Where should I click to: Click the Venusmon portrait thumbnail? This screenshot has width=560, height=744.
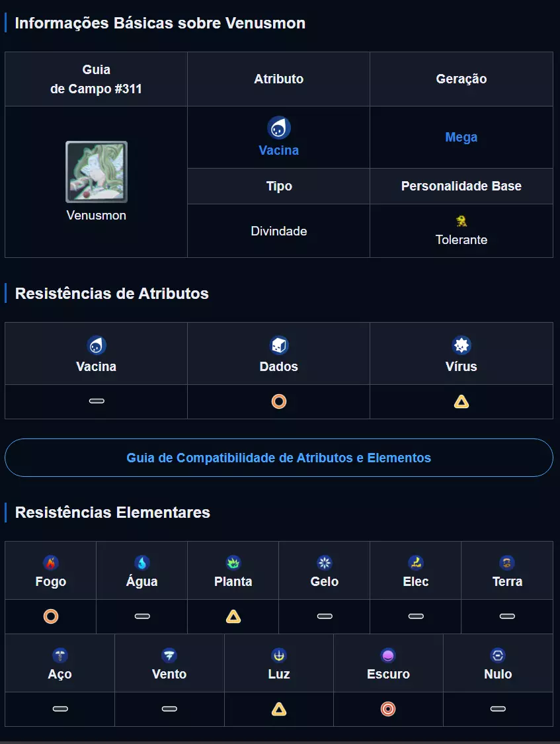97,172
